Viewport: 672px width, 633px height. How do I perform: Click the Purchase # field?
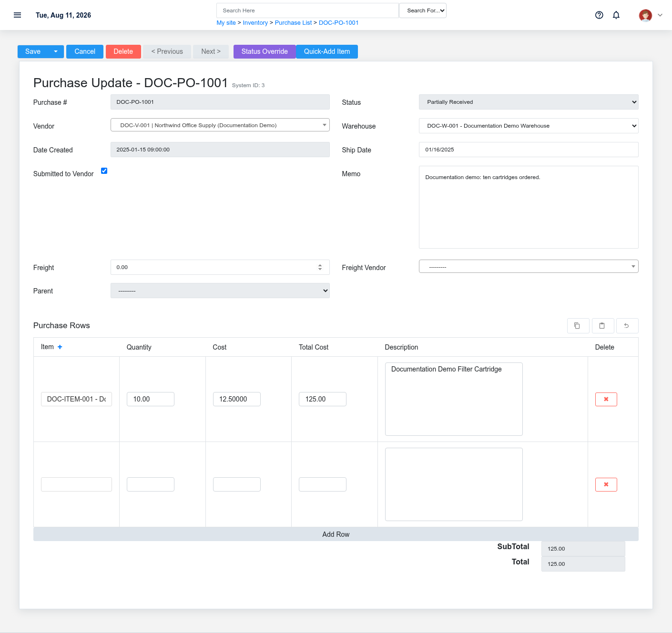point(220,102)
